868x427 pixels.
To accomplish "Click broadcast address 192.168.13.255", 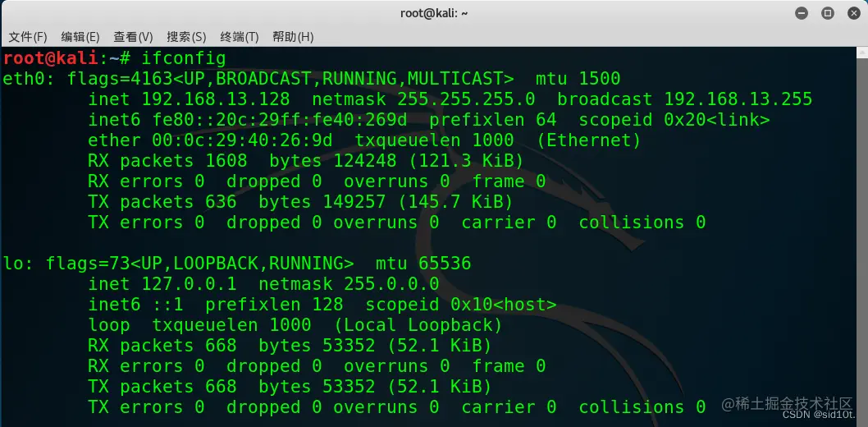I will 738,99.
